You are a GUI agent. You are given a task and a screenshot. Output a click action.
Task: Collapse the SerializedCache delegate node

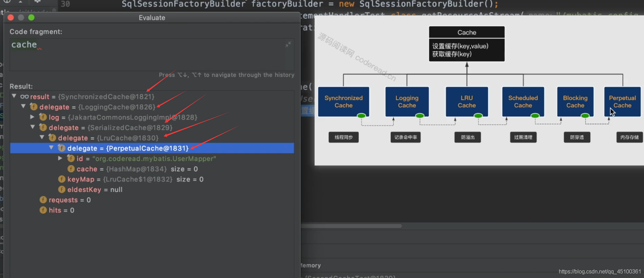32,127
